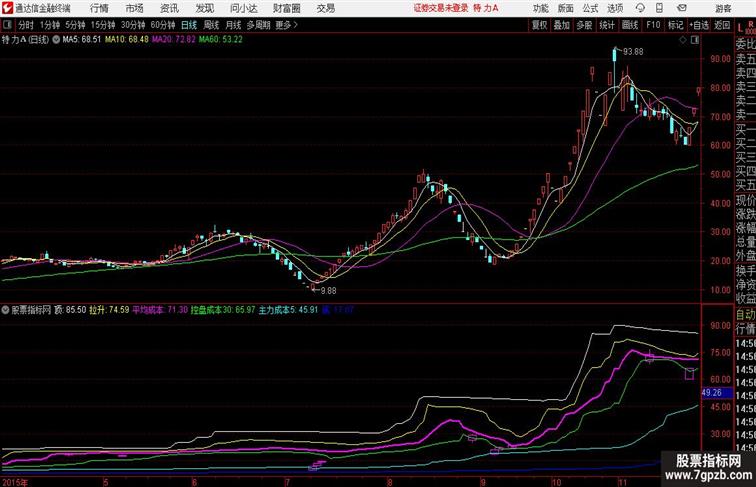
Task: Click the MA20: 72.82 value label
Action: tap(174, 40)
